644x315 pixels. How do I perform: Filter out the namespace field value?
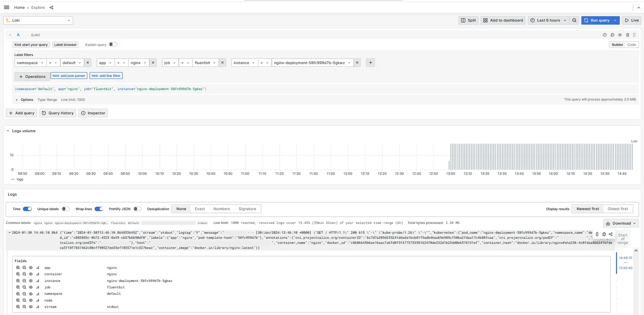point(24,294)
